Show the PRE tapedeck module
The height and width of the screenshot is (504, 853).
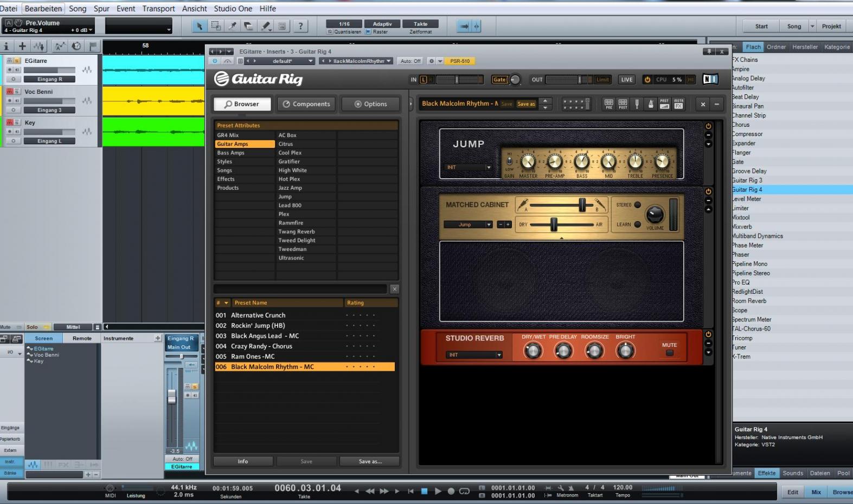[x=609, y=104]
